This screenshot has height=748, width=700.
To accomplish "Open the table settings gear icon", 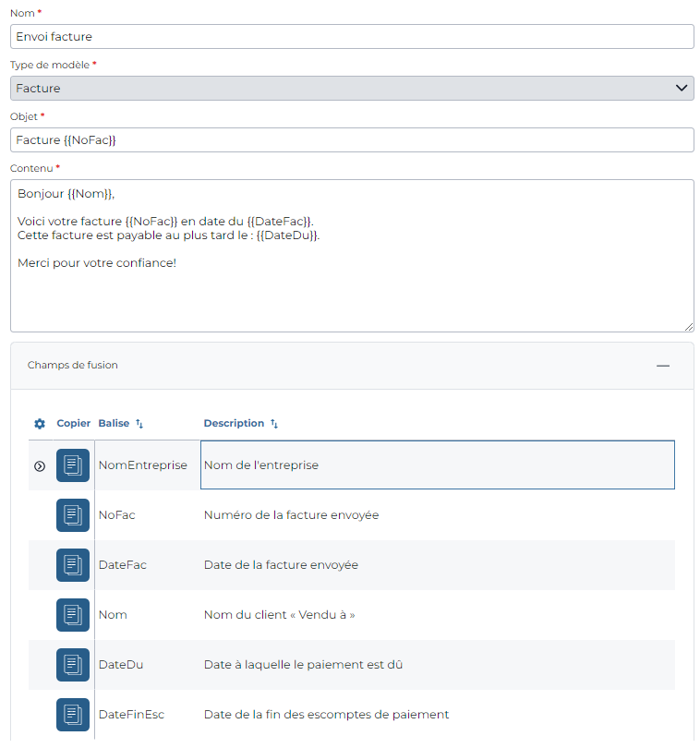I will point(40,424).
